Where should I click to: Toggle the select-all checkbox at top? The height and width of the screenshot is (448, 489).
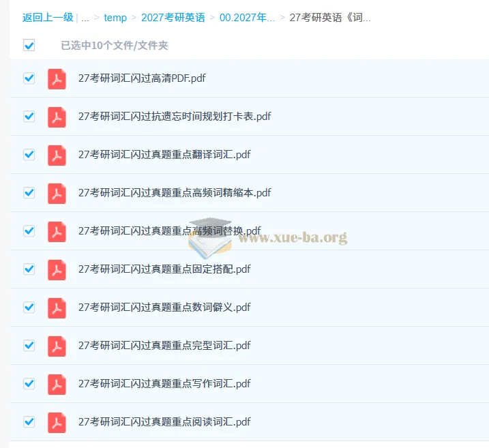click(29, 45)
